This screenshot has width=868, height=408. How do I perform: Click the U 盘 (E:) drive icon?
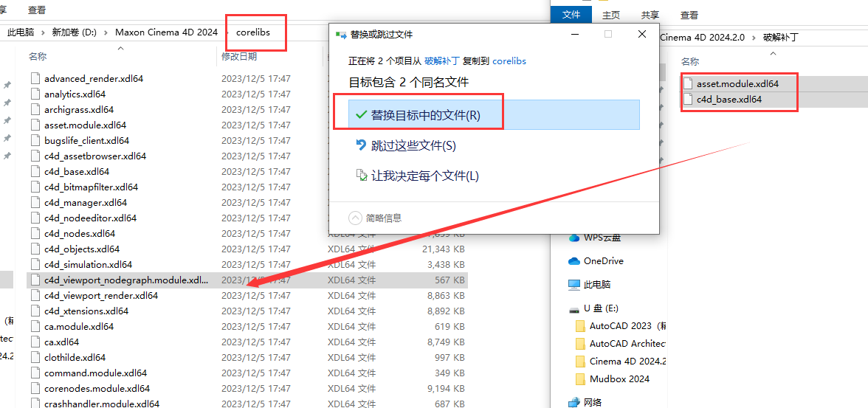tap(574, 308)
